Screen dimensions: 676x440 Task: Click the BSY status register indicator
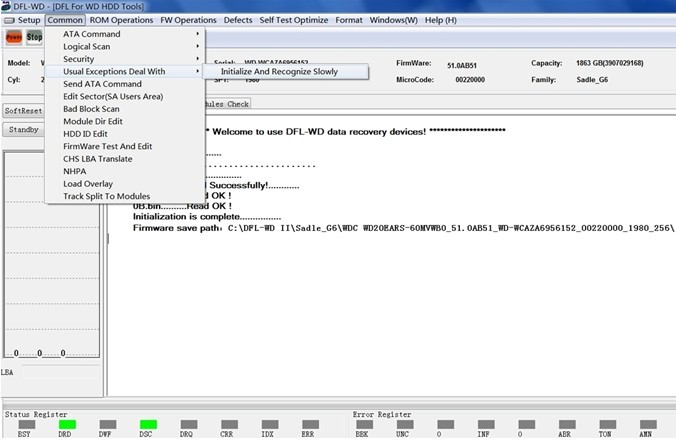point(26,424)
